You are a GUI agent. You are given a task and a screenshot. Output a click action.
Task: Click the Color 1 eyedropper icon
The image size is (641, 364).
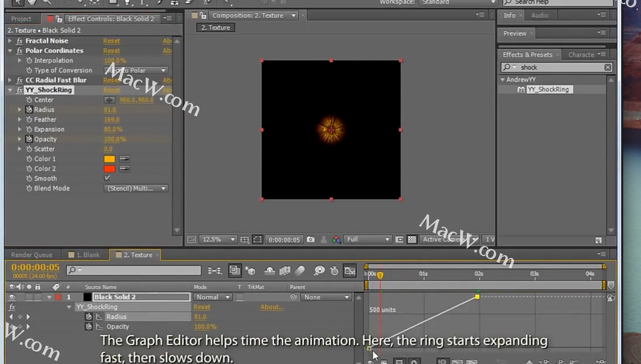124,159
